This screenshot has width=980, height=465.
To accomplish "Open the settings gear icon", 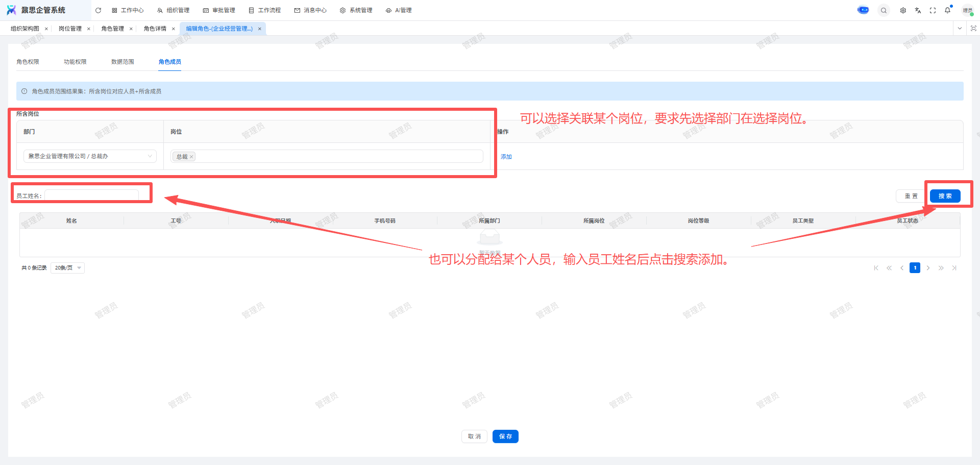I will pos(903,10).
